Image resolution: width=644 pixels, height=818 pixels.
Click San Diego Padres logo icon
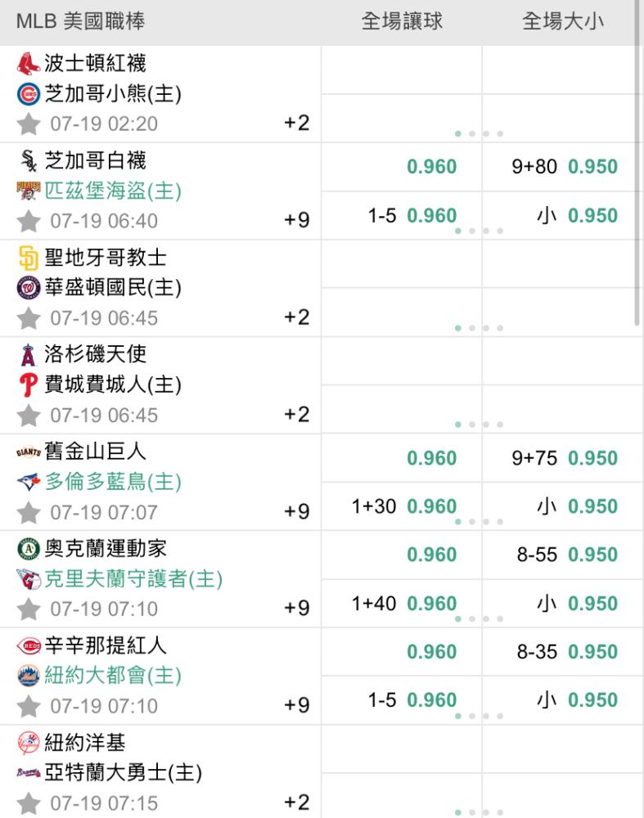(28, 258)
